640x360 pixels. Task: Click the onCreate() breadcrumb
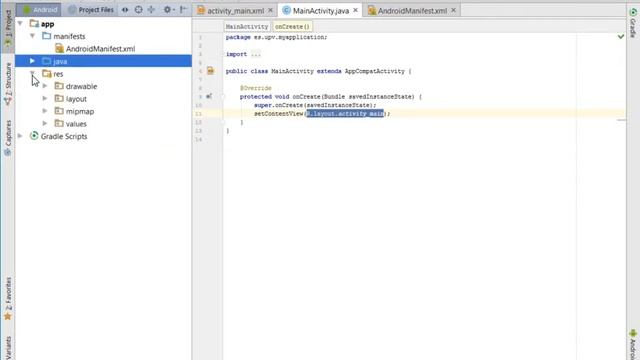click(292, 27)
